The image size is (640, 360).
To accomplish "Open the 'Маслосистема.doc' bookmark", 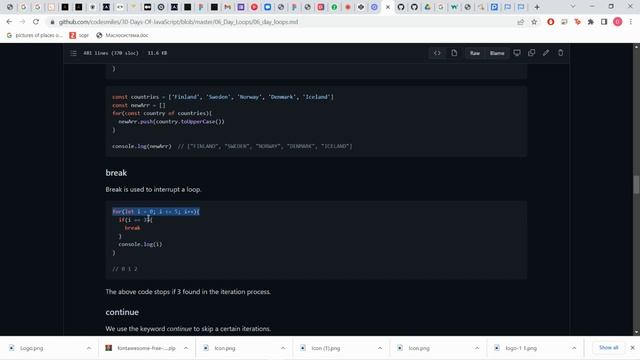I will [122, 36].
